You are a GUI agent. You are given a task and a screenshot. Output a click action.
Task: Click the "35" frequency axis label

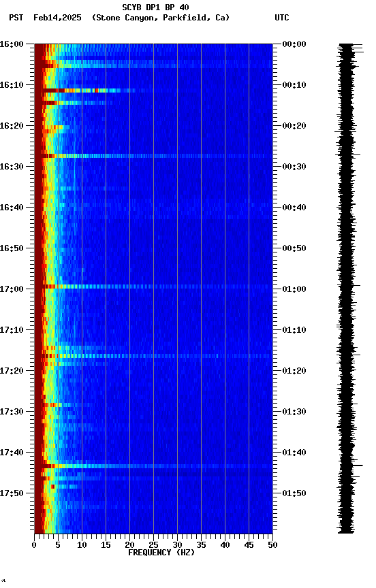201,545
